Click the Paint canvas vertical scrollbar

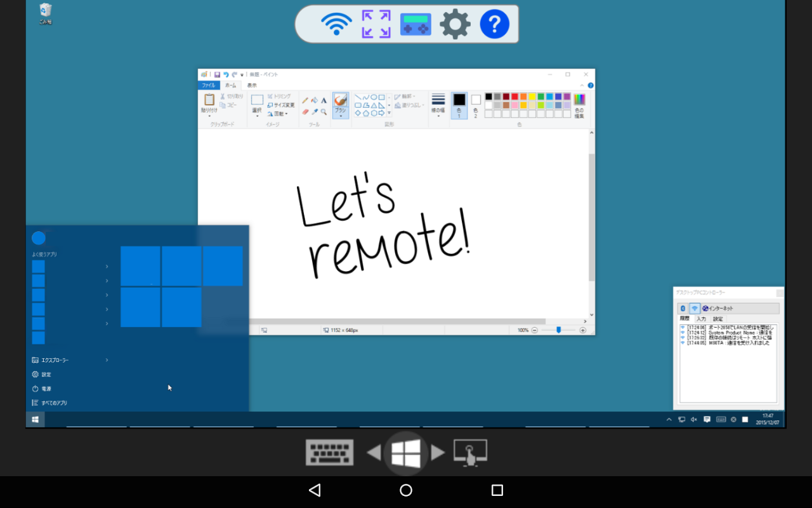[x=592, y=217]
